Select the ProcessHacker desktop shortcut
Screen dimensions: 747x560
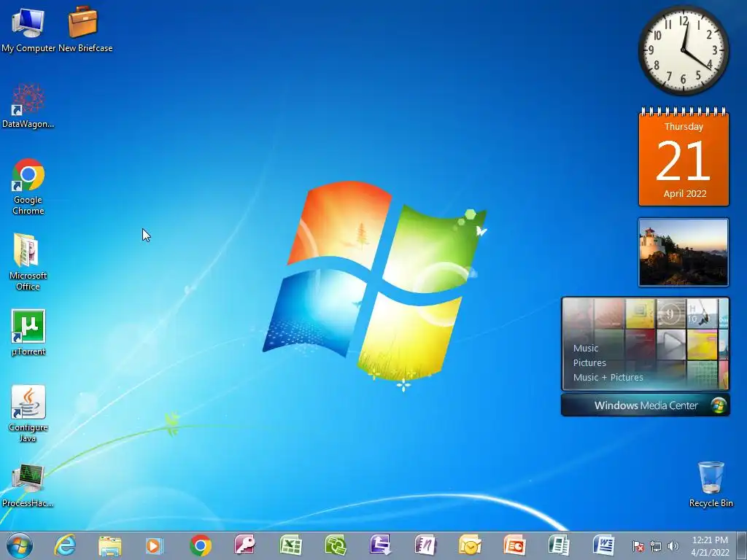click(x=28, y=485)
